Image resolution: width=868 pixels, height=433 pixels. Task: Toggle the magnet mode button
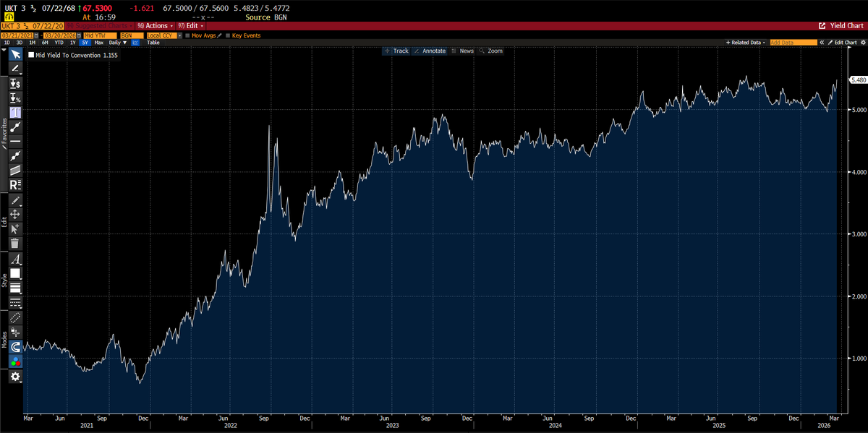pyautogui.click(x=15, y=346)
